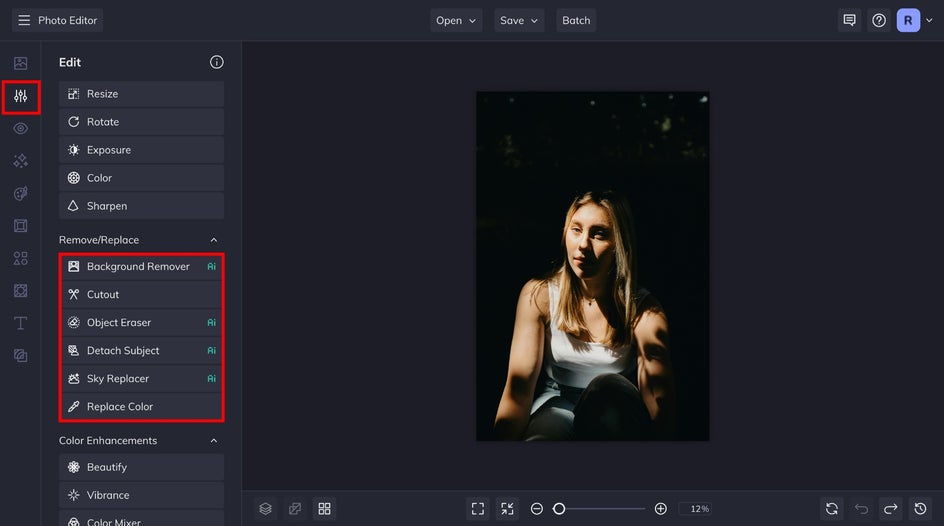This screenshot has width=944, height=526.
Task: Open the help question mark icon
Action: coord(879,20)
